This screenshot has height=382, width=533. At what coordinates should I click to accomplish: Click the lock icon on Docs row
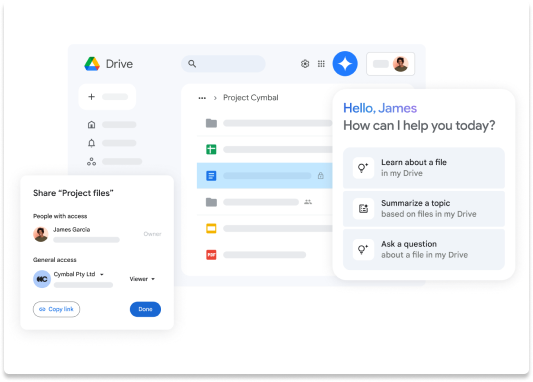[320, 175]
